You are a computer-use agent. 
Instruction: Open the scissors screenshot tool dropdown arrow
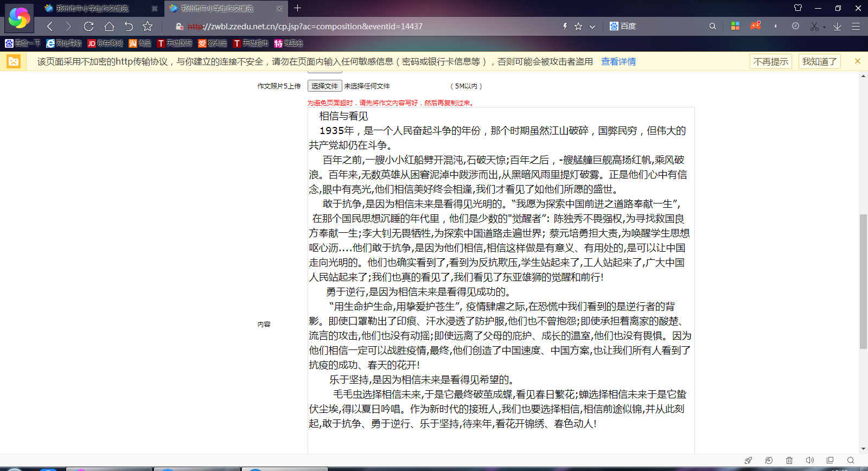point(824,27)
